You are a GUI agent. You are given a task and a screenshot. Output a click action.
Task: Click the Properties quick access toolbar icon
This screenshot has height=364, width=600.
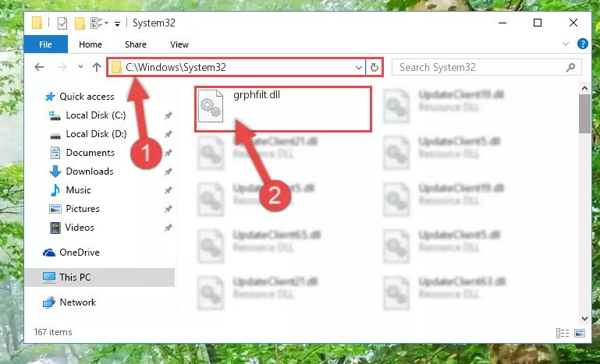tap(62, 23)
